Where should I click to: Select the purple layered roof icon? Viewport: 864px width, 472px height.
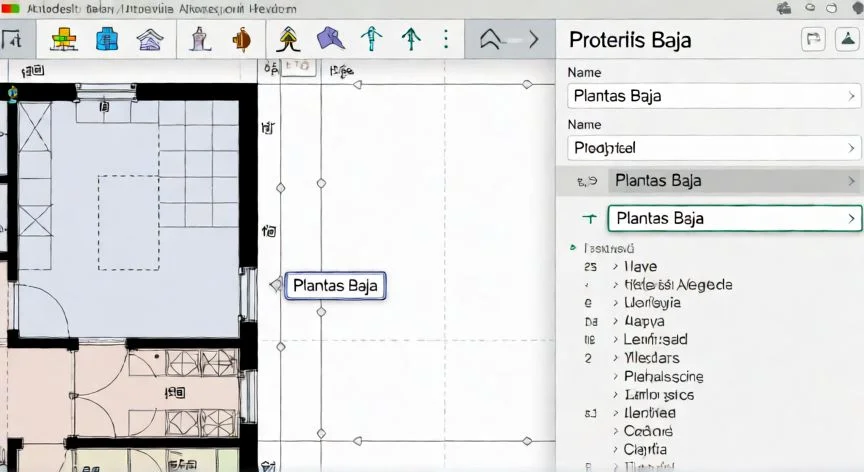[150, 40]
